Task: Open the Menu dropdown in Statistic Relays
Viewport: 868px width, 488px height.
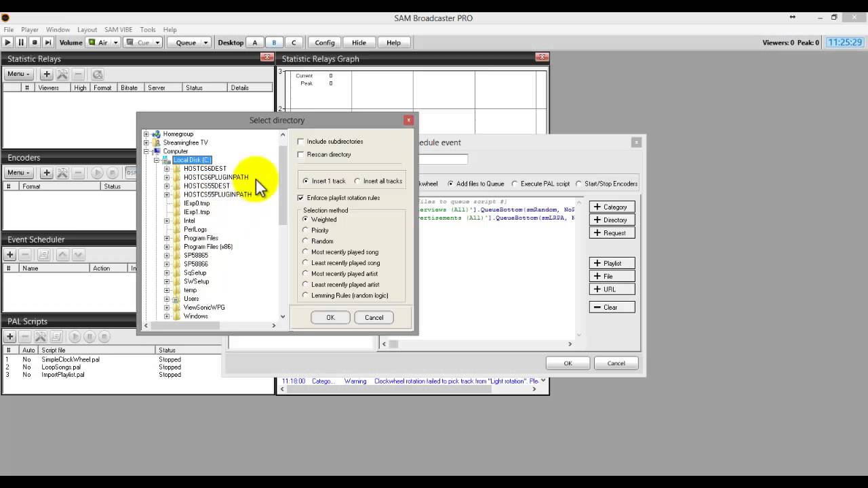Action: tap(19, 74)
